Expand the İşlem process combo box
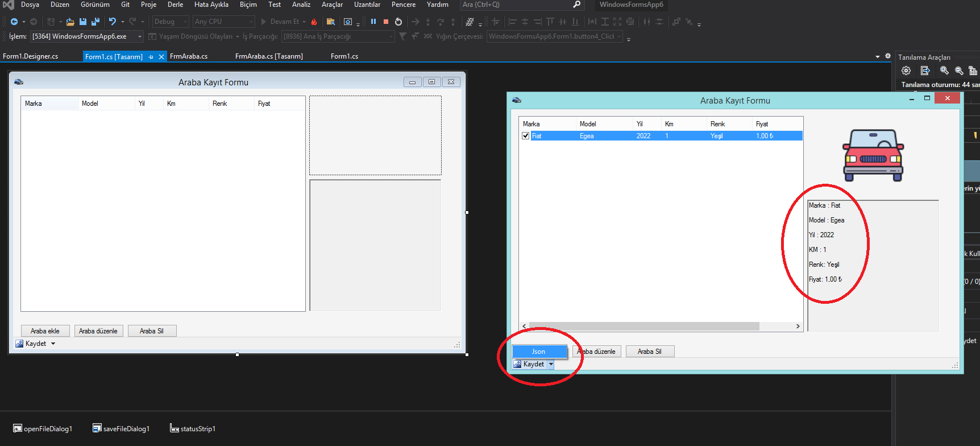Screen dimensions: 980x446 tap(140, 36)
